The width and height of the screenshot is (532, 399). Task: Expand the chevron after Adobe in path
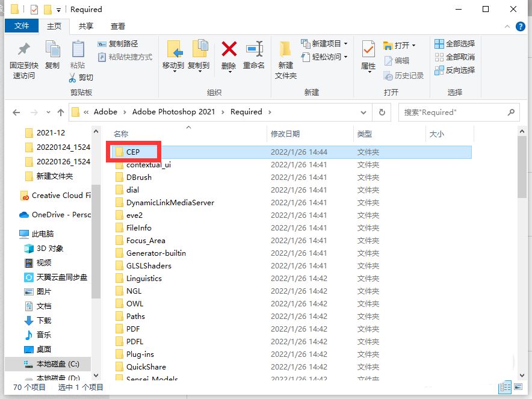pyautogui.click(x=125, y=112)
